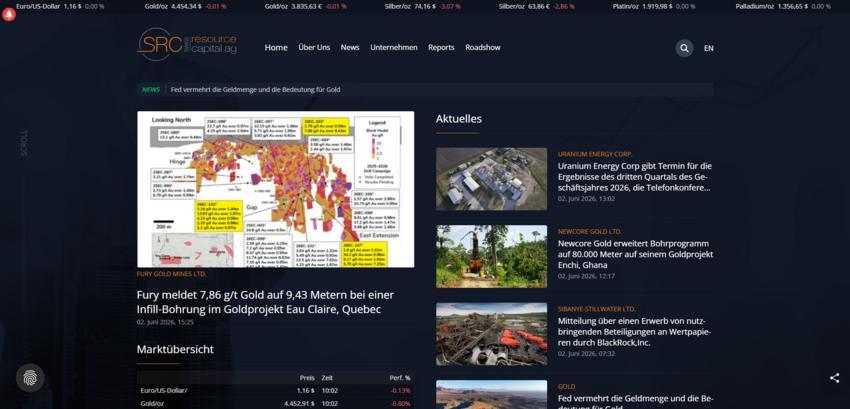Click the Fury Gold Mines Ltd. label

pos(171,274)
